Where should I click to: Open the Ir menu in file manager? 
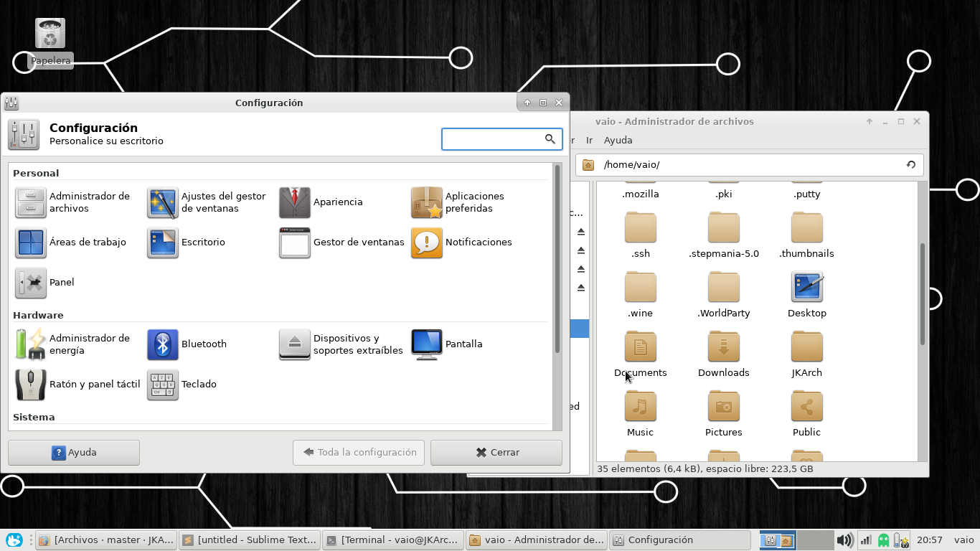(589, 140)
